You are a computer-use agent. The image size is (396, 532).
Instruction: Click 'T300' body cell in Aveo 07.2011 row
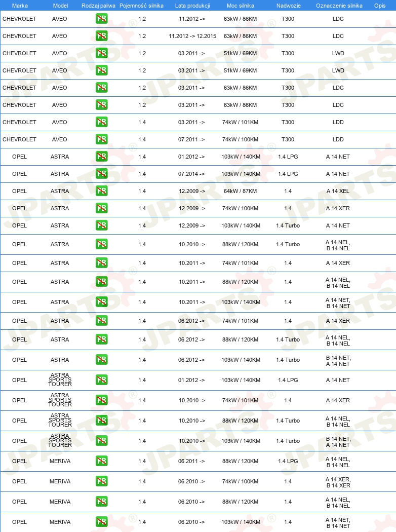pyautogui.click(x=288, y=139)
